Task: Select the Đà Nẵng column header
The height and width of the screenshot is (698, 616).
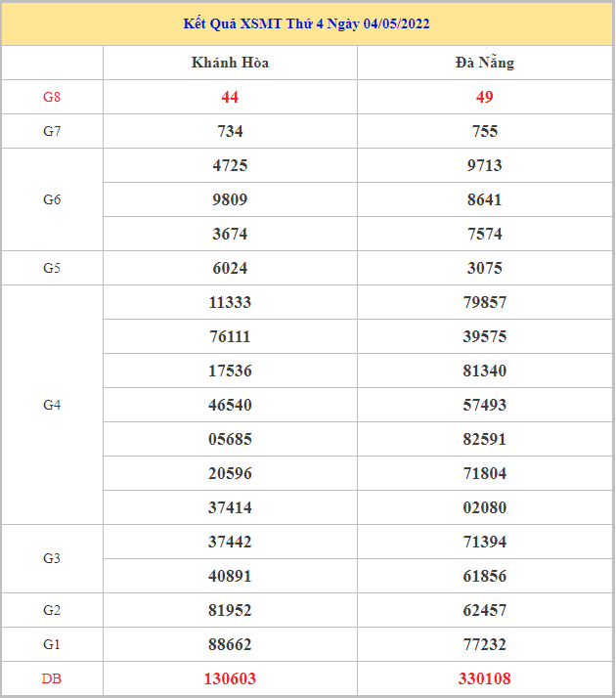Action: coord(484,63)
